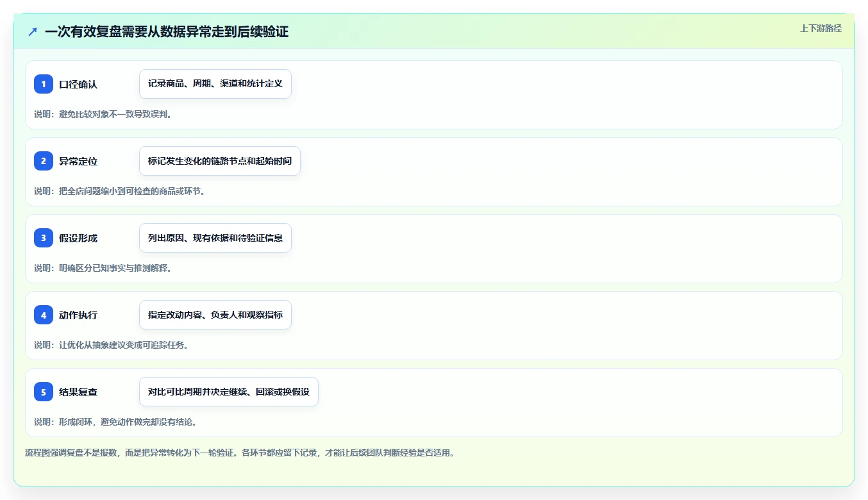
Task: Click the note 形成闭环，避免动作做完却没有结论
Action: (x=115, y=422)
